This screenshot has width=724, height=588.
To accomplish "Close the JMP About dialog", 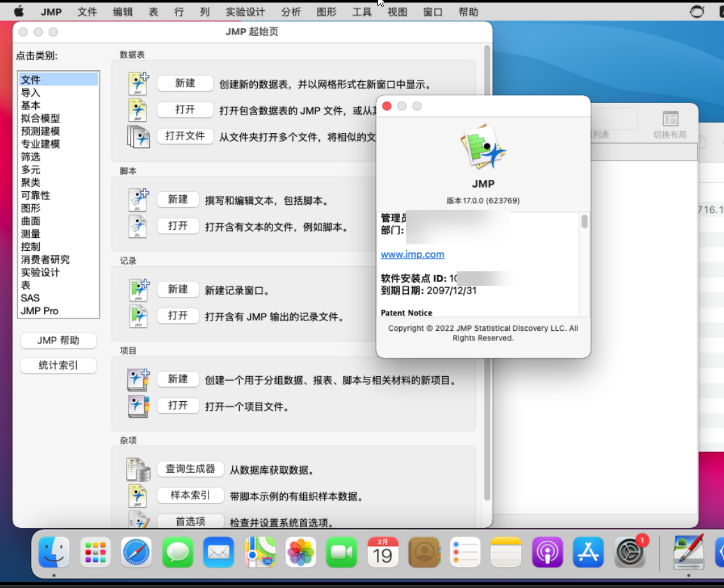I will point(387,106).
